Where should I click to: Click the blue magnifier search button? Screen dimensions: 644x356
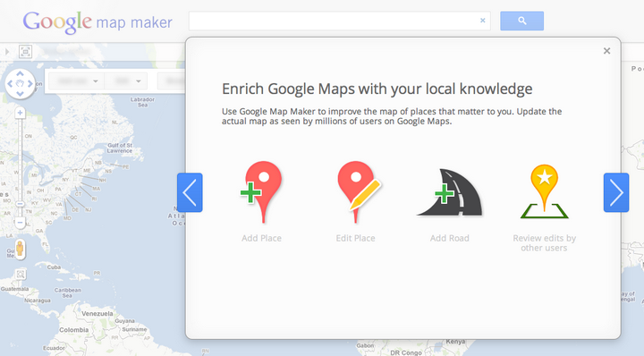[521, 21]
